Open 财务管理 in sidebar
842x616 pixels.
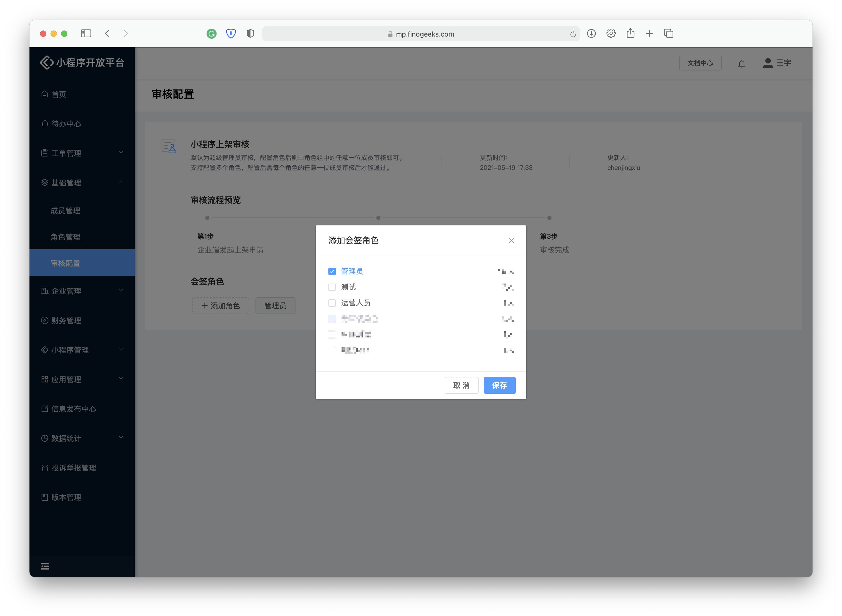(82, 320)
